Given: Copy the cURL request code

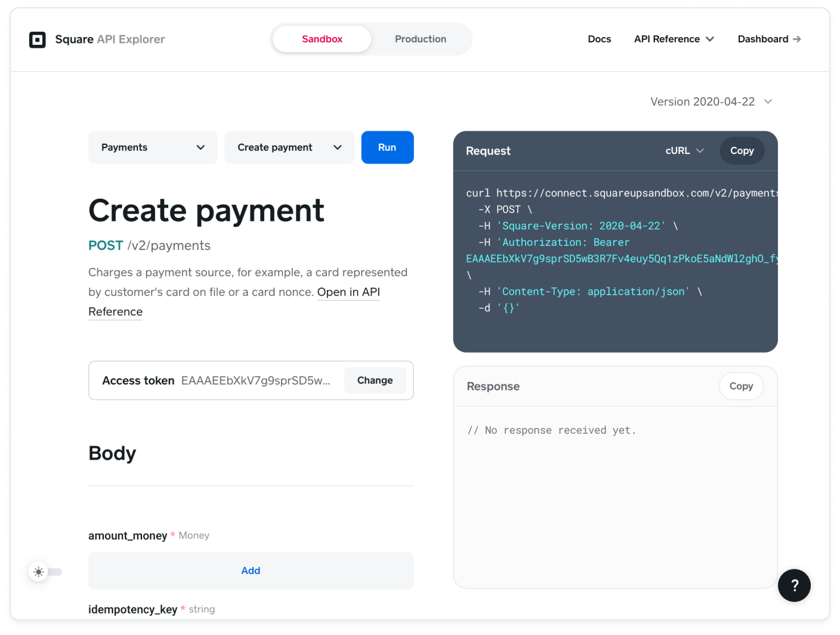Looking at the screenshot, I should click(x=742, y=150).
